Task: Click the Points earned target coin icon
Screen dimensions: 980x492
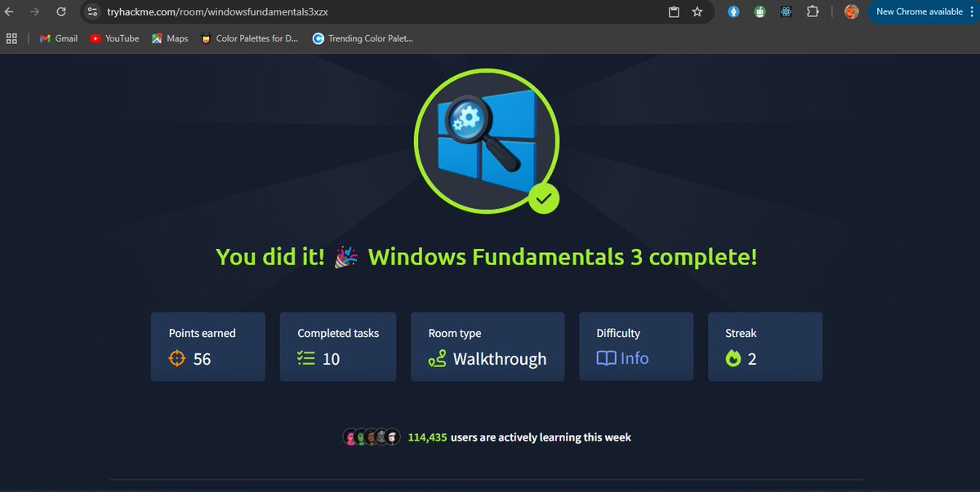Action: click(176, 358)
